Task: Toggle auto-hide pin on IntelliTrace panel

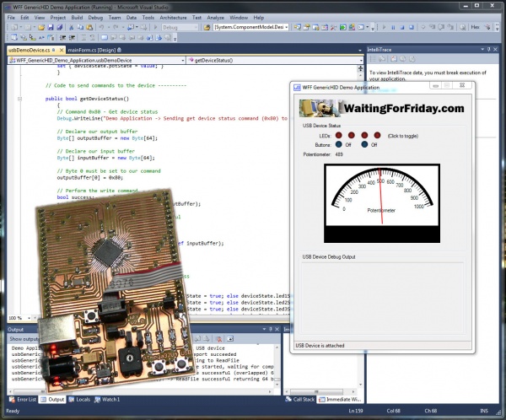Action: point(488,50)
